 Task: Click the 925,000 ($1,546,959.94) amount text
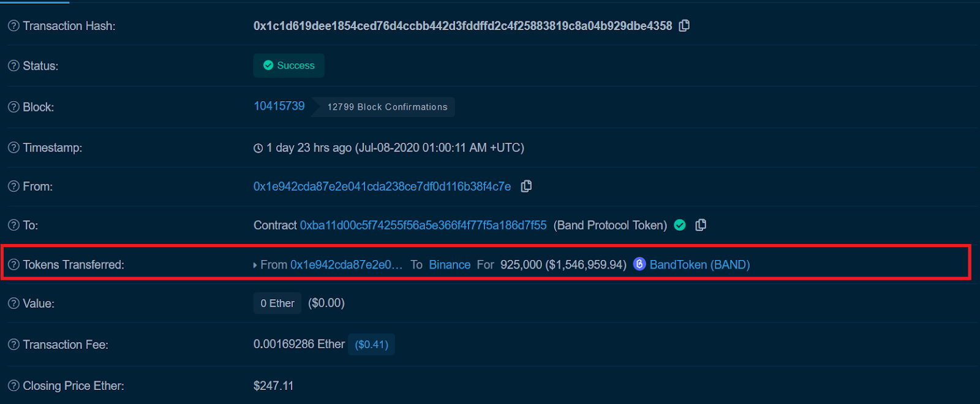[x=563, y=265]
